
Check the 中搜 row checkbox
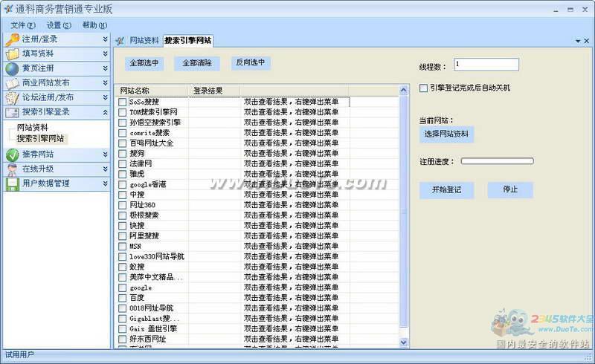click(122, 195)
